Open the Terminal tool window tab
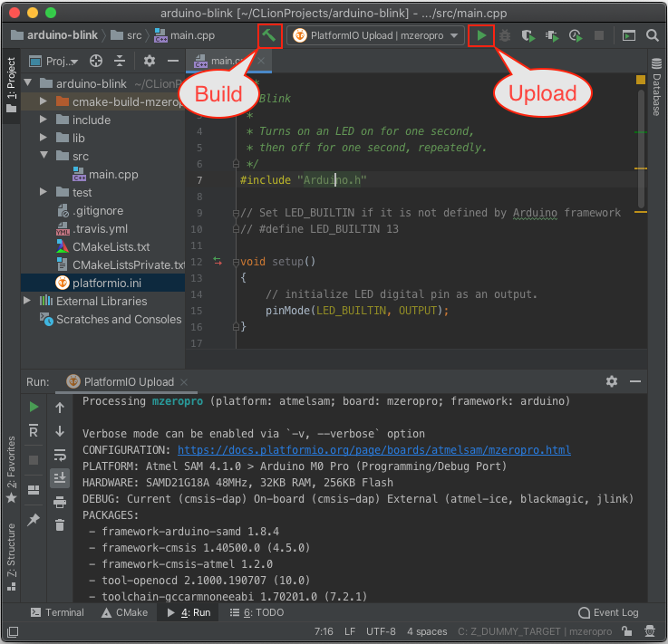 click(57, 612)
